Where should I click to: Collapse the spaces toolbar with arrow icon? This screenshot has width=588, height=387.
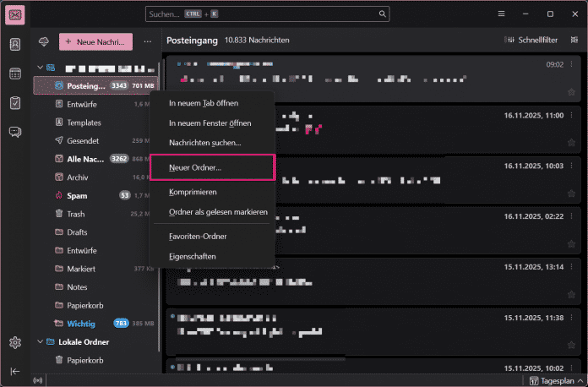tap(15, 371)
